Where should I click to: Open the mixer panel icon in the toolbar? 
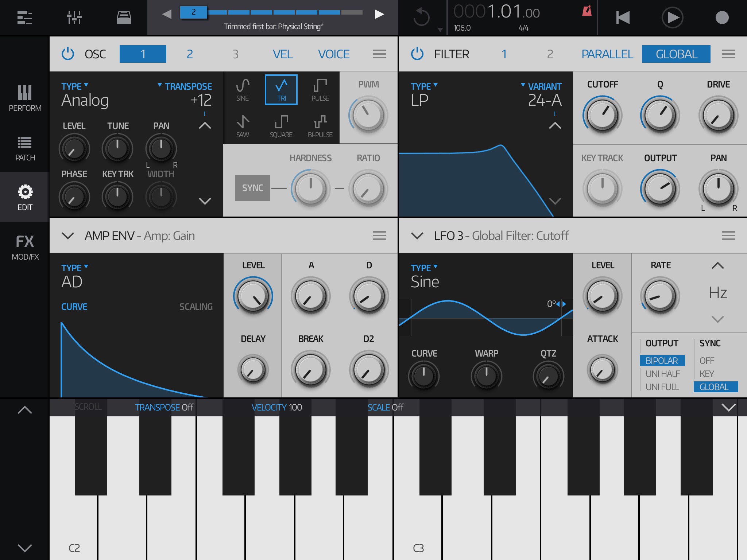(75, 17)
